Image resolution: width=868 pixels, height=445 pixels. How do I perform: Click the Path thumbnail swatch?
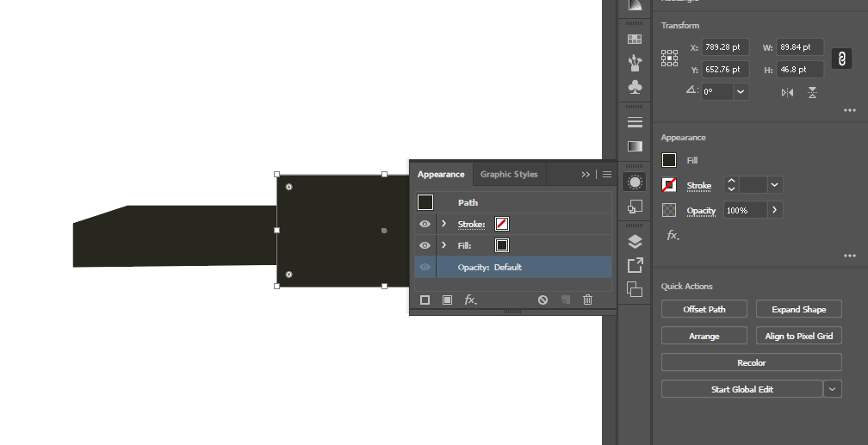[x=425, y=202]
